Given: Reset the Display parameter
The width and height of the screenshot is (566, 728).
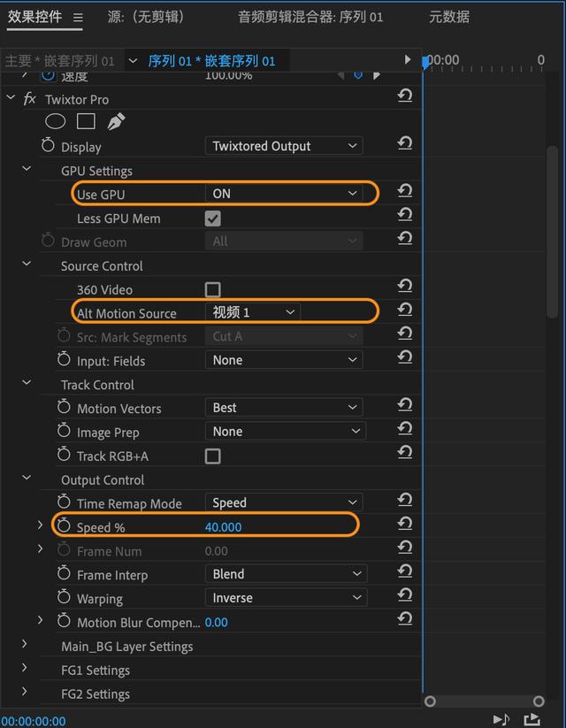Looking at the screenshot, I should pyautogui.click(x=405, y=143).
